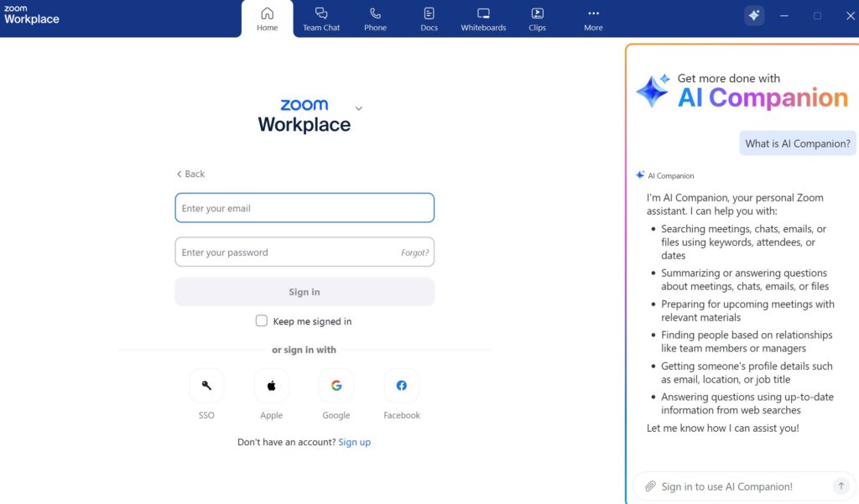The width and height of the screenshot is (859, 504).
Task: Click the 'Don't have an account?' text
Action: pyautogui.click(x=286, y=442)
